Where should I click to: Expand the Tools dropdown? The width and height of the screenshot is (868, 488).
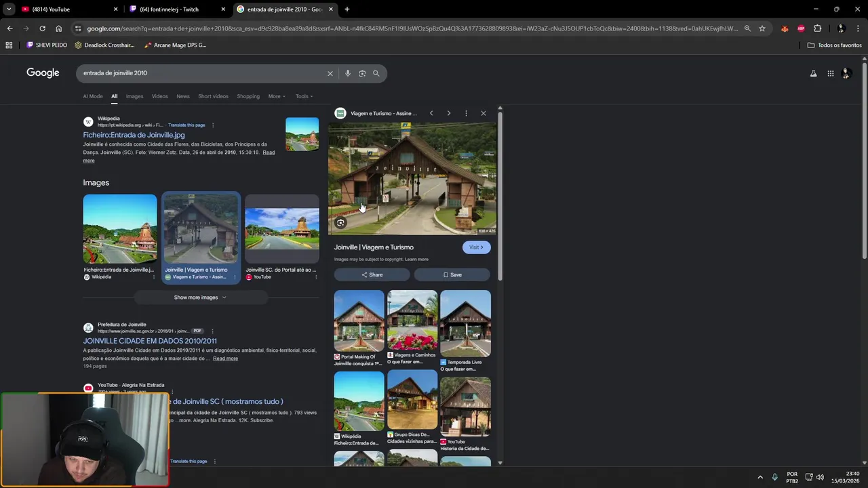pos(304,96)
